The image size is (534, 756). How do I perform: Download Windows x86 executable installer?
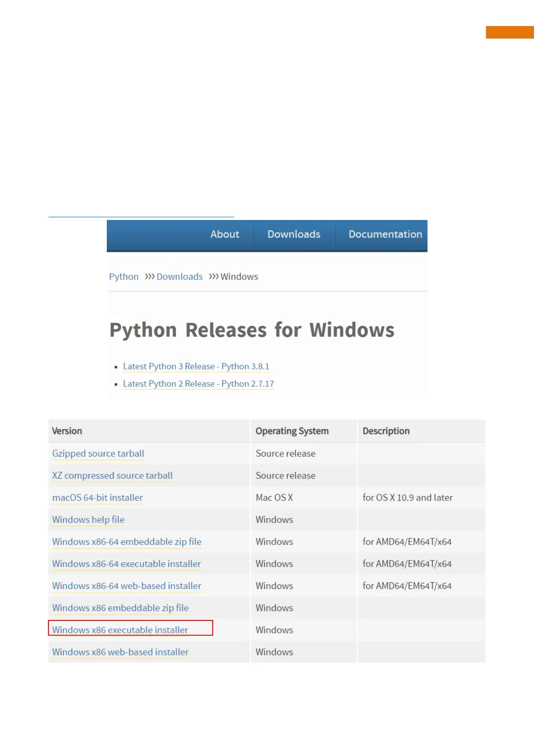click(x=120, y=630)
